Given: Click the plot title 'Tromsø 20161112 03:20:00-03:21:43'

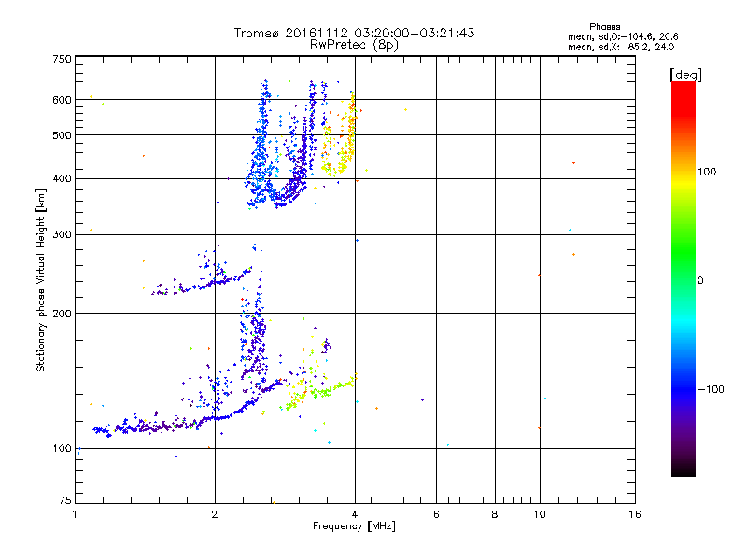Looking at the screenshot, I should [354, 33].
